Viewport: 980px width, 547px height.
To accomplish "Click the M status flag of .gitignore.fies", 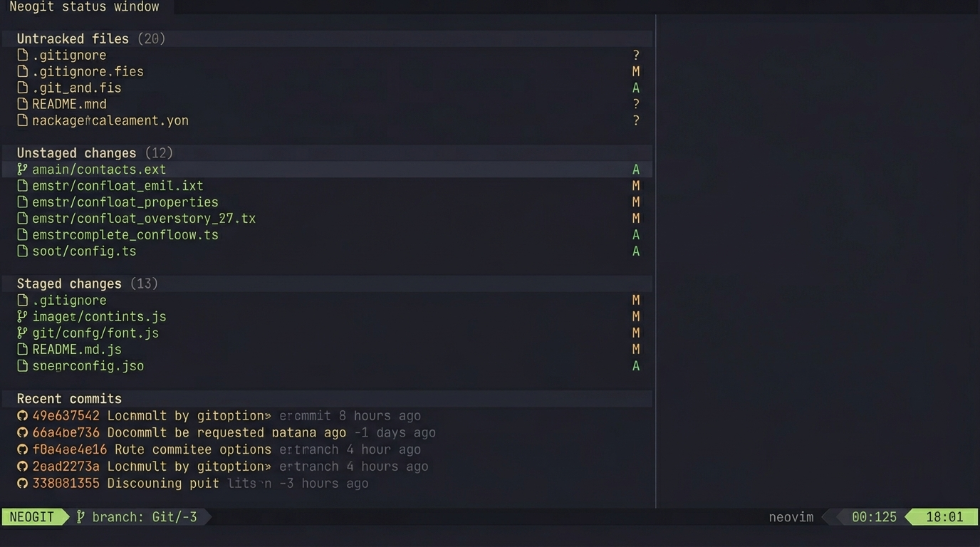I will [x=636, y=71].
